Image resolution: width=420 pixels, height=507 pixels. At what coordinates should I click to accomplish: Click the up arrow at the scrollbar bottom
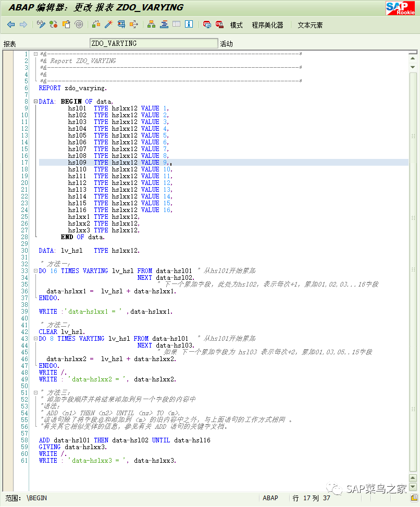[413, 478]
